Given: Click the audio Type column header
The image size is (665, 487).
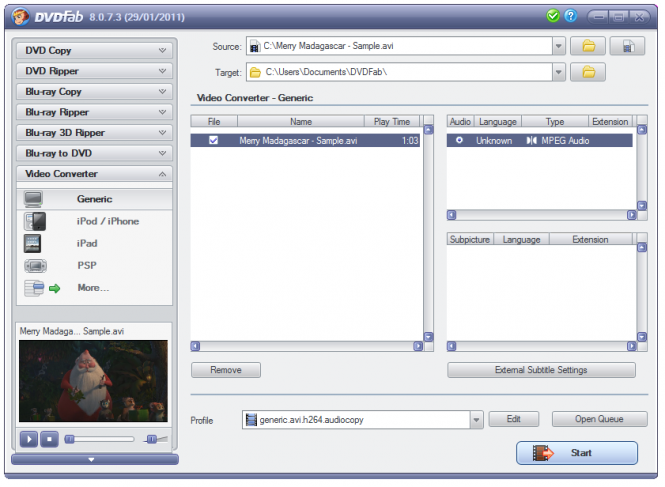Looking at the screenshot, I should 555,122.
